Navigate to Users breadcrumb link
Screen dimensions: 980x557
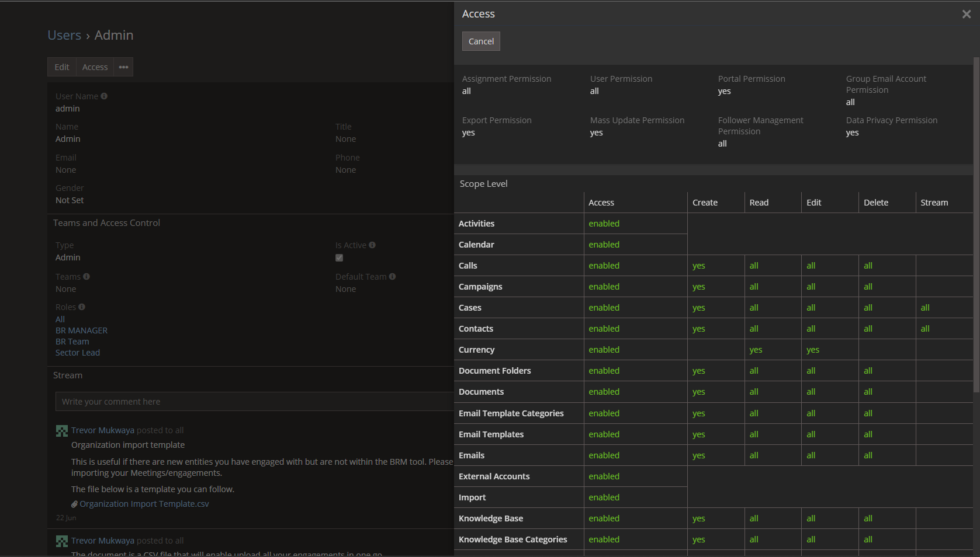point(64,36)
